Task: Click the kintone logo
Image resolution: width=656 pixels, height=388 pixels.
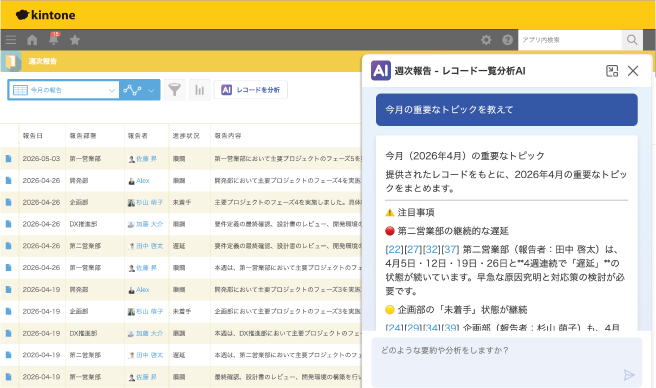Action: [46, 15]
